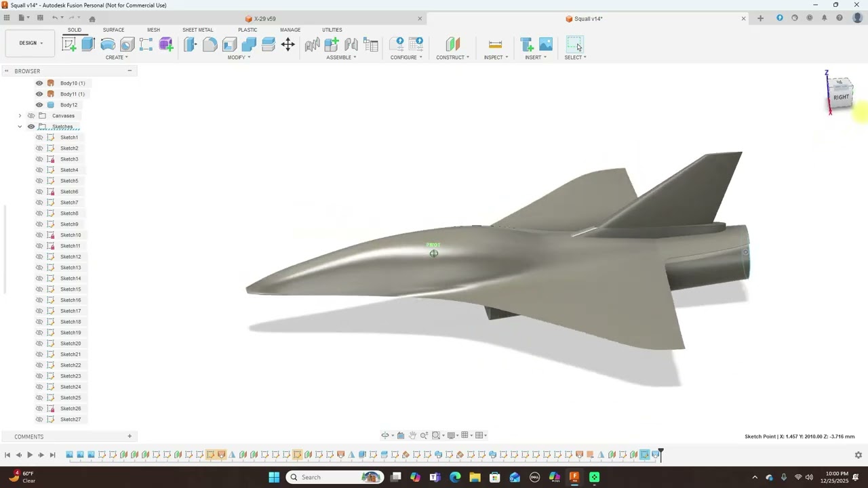
Task: Open the Display Settings dropdown
Action: point(452,435)
